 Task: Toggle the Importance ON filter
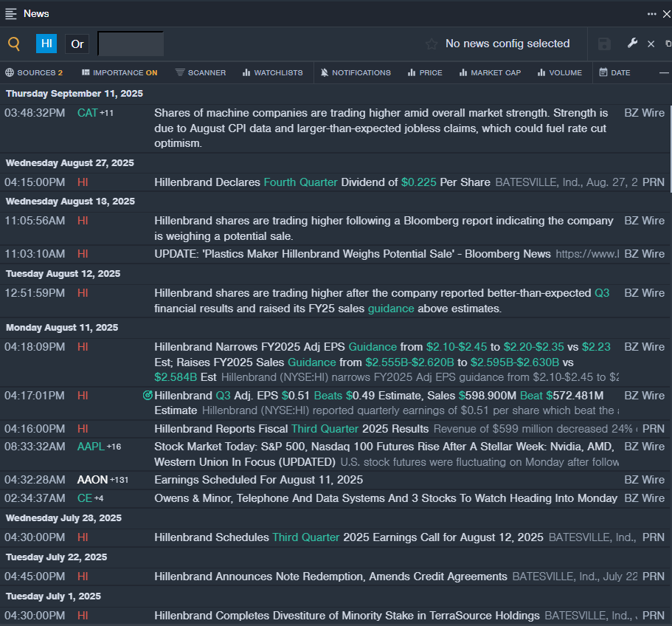click(119, 72)
